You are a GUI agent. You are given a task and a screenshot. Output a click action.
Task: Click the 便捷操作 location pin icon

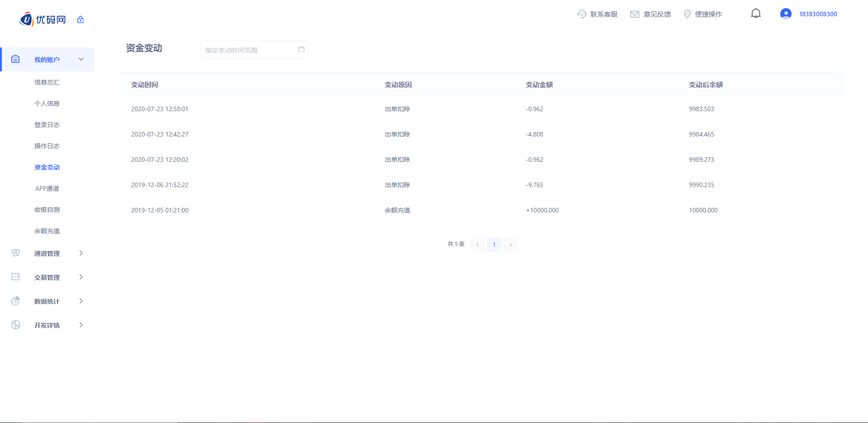[x=687, y=14]
